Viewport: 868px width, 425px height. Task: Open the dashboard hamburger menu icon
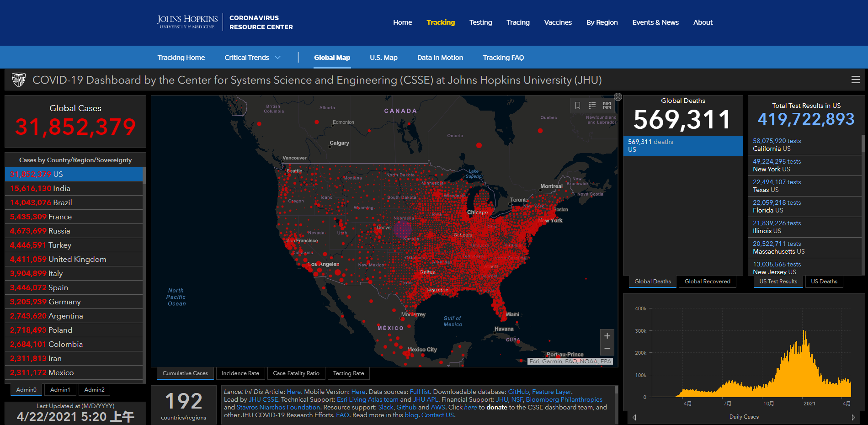pyautogui.click(x=856, y=80)
